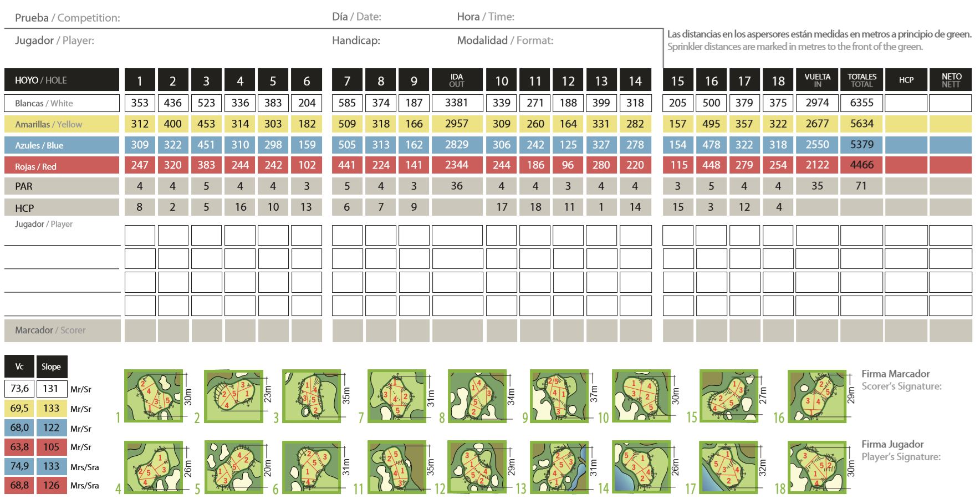Select the Blancas / White tee row label
Viewport: 980px width, 504px height.
pyautogui.click(x=62, y=103)
